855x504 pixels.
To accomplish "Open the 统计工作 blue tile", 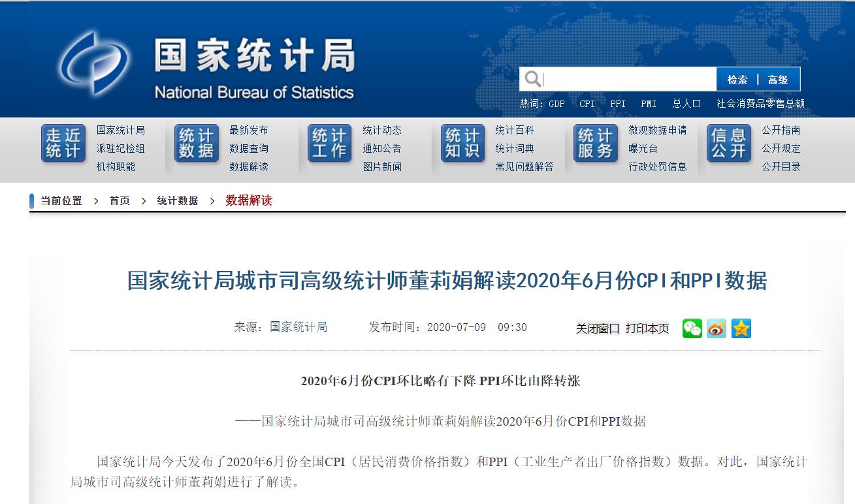I will (330, 144).
